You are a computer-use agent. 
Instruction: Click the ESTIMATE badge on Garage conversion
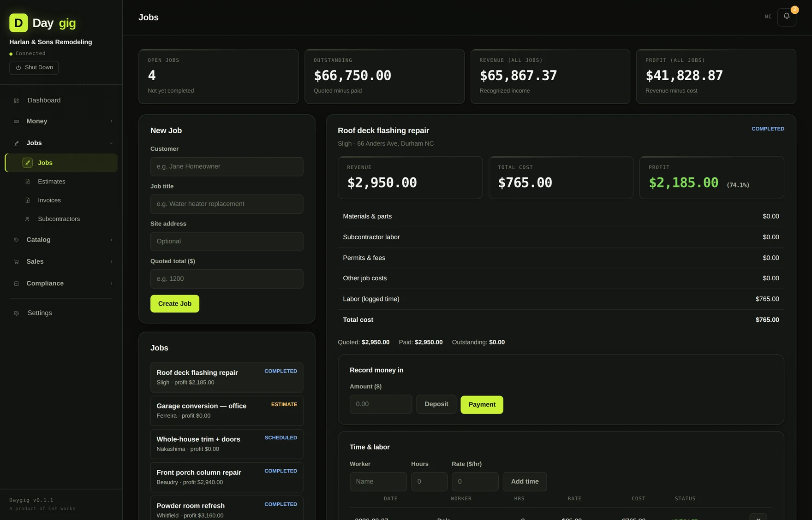tap(284, 405)
